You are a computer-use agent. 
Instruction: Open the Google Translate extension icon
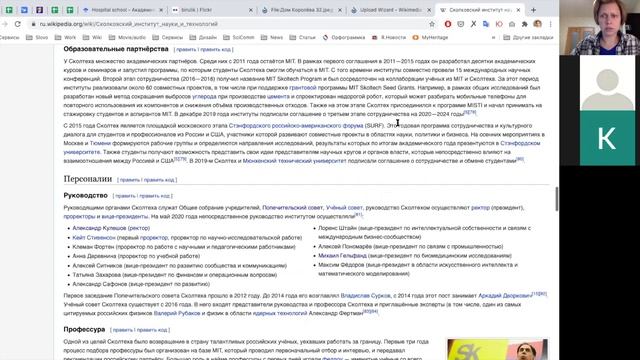point(486,24)
